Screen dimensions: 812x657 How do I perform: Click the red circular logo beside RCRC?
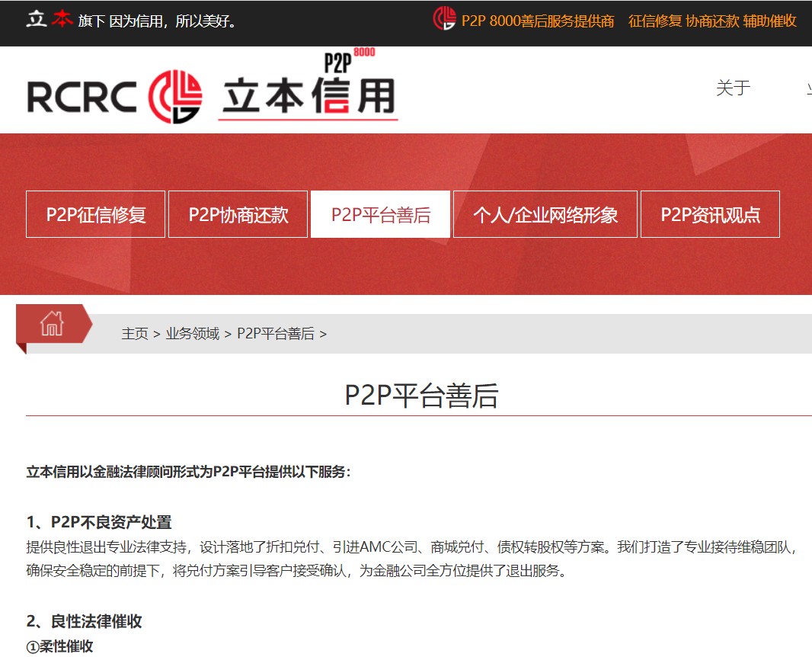(175, 97)
